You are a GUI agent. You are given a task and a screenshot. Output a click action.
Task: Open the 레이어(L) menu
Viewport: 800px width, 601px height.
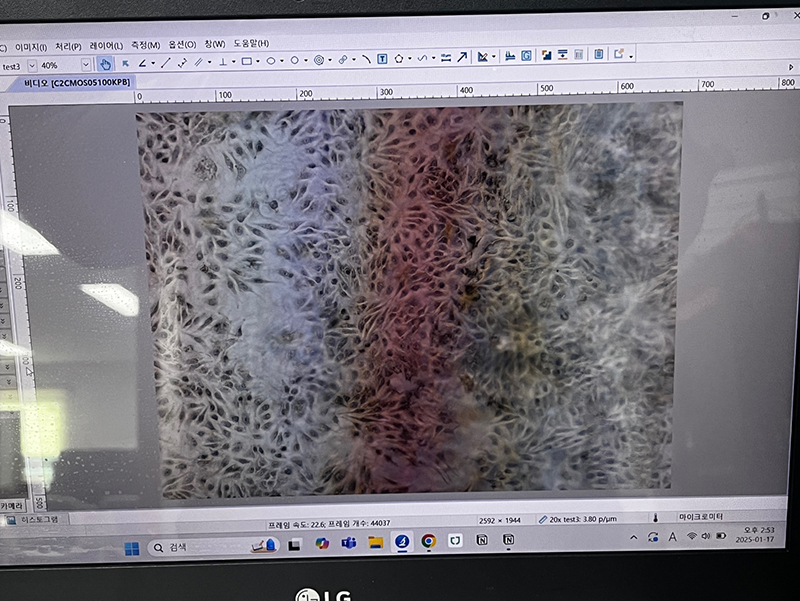[x=106, y=46]
